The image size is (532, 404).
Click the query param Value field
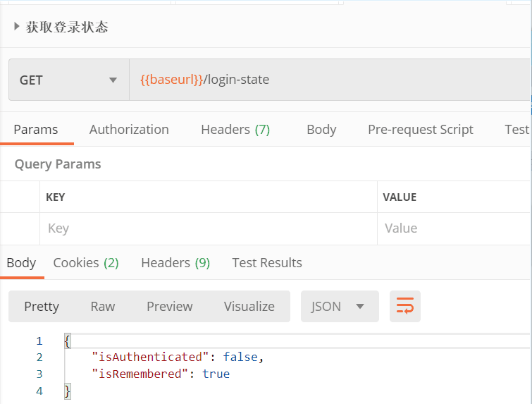coord(454,228)
